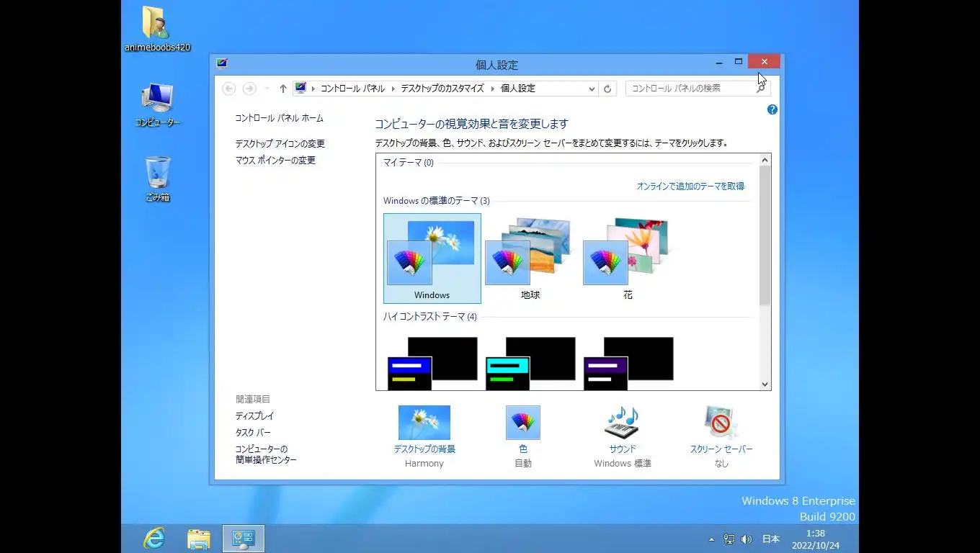Select the 花 theme thumbnail
The height and width of the screenshot is (553, 980).
coord(628,258)
